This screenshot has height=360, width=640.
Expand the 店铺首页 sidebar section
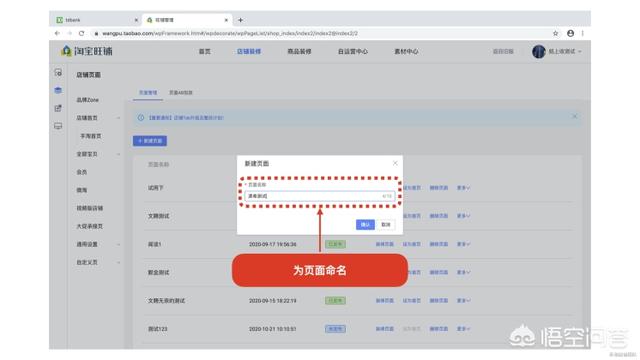point(118,118)
